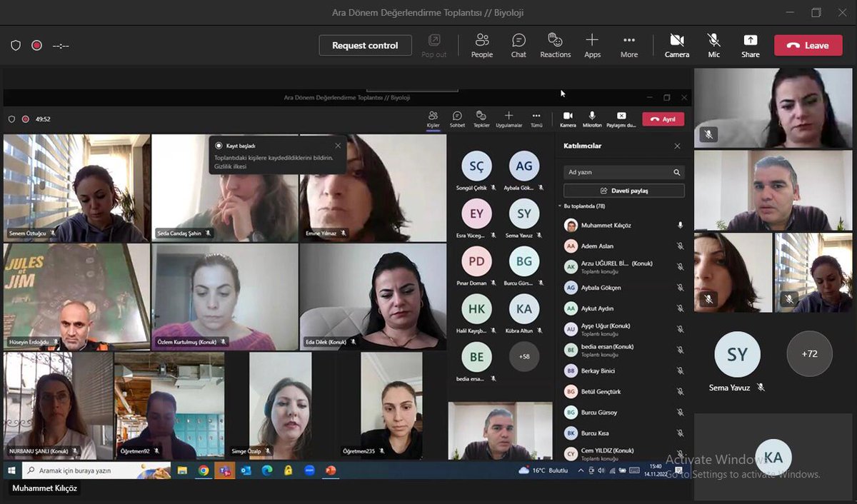Open the More options menu in top toolbar
This screenshot has height=504, width=857.
coord(629,45)
